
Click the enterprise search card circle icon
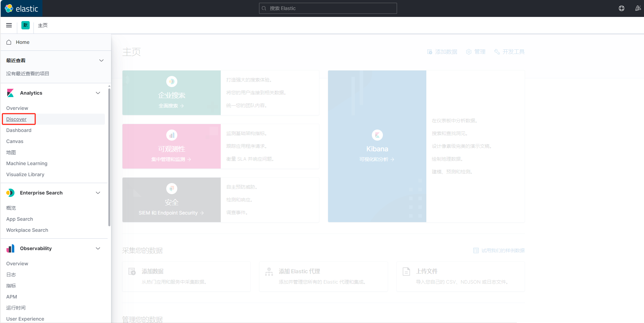coord(172,82)
